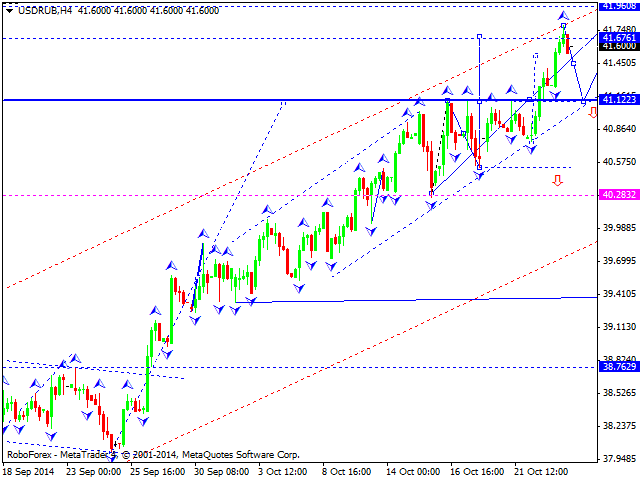Image resolution: width=640 pixels, height=480 pixels.
Task: Select square handle atop the vertical blue line
Action: 480,36
